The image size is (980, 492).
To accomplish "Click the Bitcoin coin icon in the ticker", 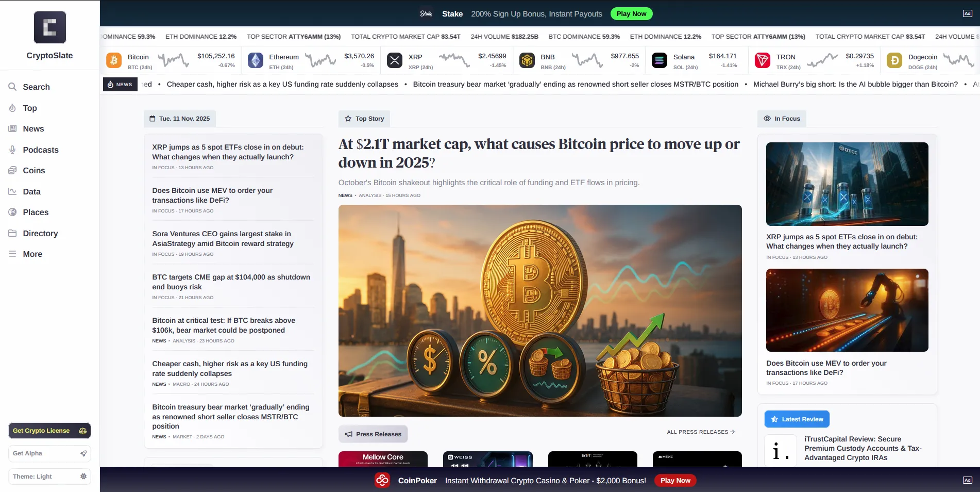I will 113,60.
